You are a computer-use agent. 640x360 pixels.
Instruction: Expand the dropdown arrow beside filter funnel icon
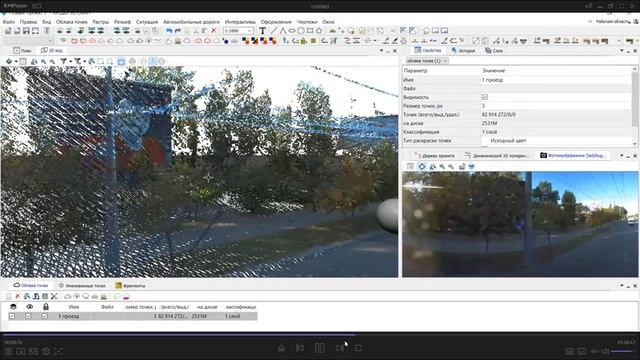click(x=71, y=62)
